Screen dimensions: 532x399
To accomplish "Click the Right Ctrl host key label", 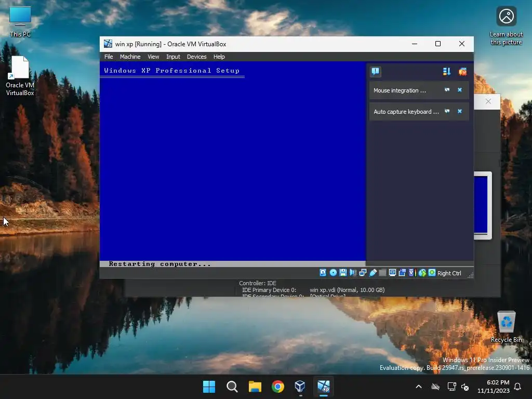I will click(x=449, y=273).
